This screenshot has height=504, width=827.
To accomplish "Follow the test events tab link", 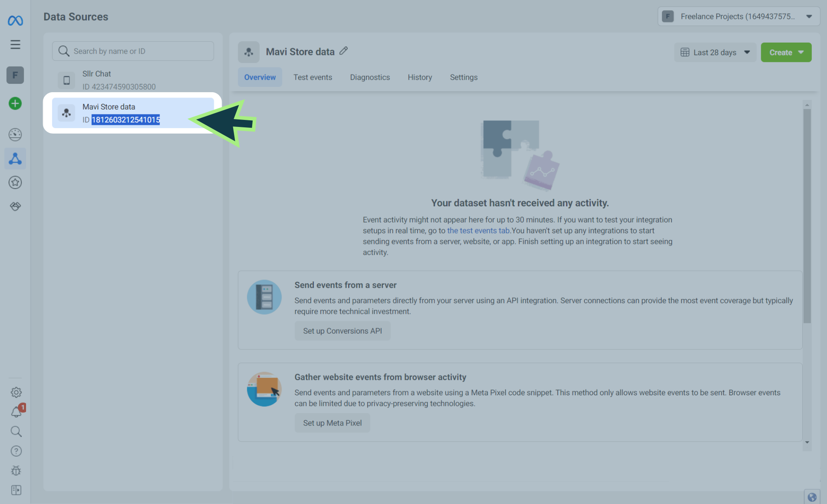I will point(478,231).
